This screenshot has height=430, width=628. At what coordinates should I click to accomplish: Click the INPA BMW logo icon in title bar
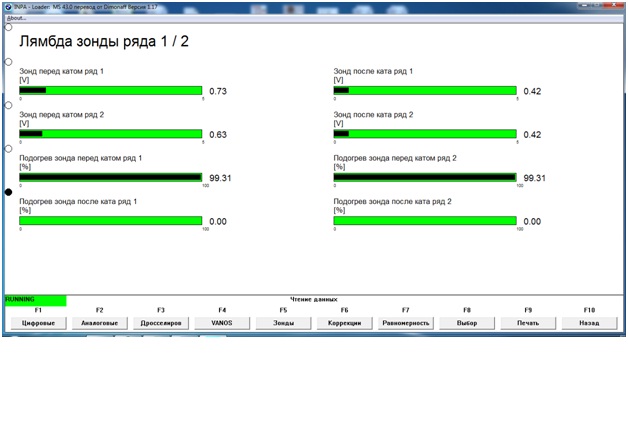tap(8, 7)
